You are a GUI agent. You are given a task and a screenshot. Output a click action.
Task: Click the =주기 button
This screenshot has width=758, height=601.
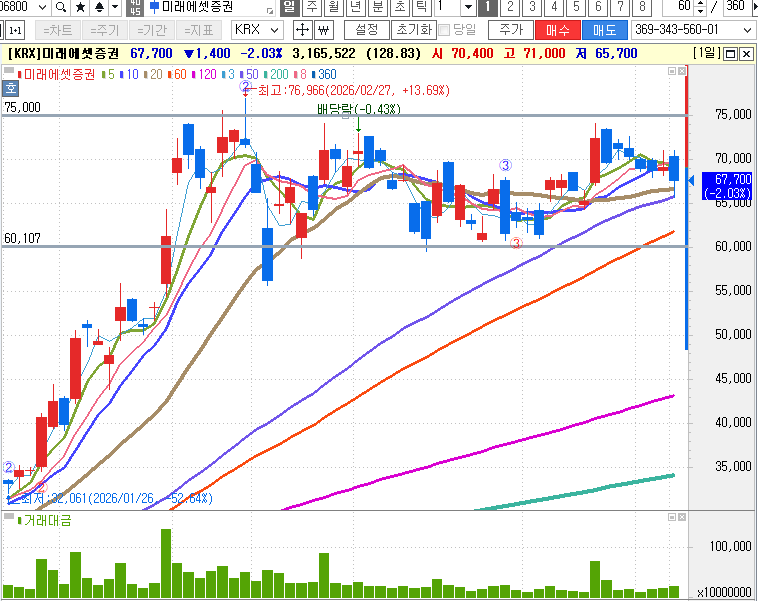pyautogui.click(x=104, y=30)
